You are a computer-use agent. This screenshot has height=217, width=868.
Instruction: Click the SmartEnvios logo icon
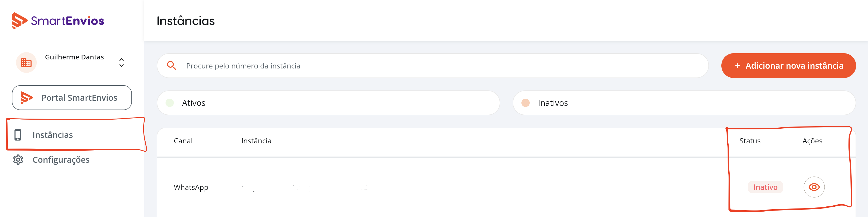[19, 20]
